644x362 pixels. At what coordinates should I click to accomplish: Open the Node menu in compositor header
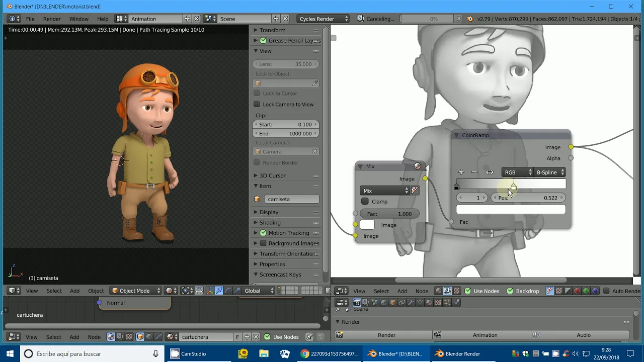click(x=422, y=291)
